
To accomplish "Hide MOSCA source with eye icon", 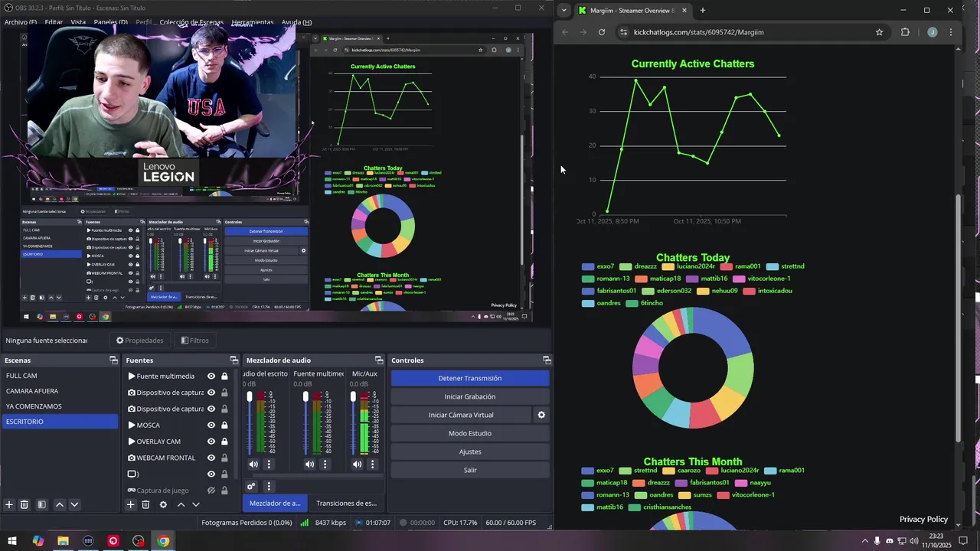I will click(211, 425).
